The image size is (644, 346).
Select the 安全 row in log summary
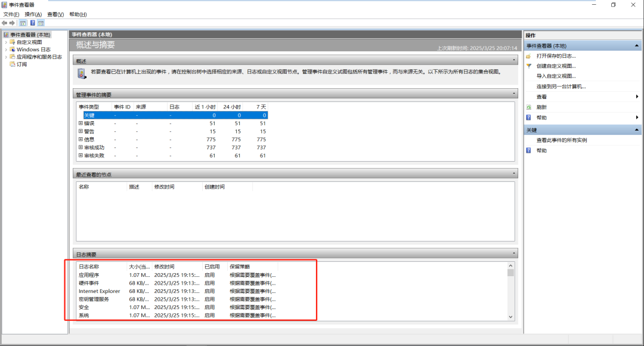click(x=84, y=307)
